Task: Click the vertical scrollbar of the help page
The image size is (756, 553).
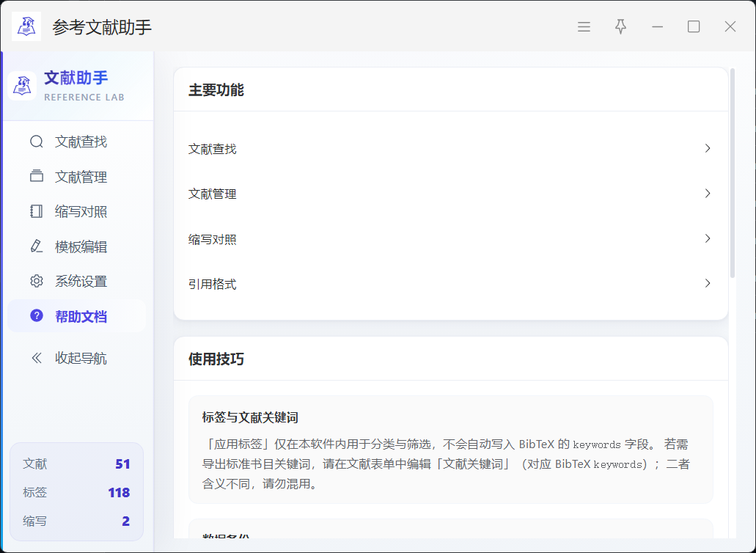Action: [733, 173]
